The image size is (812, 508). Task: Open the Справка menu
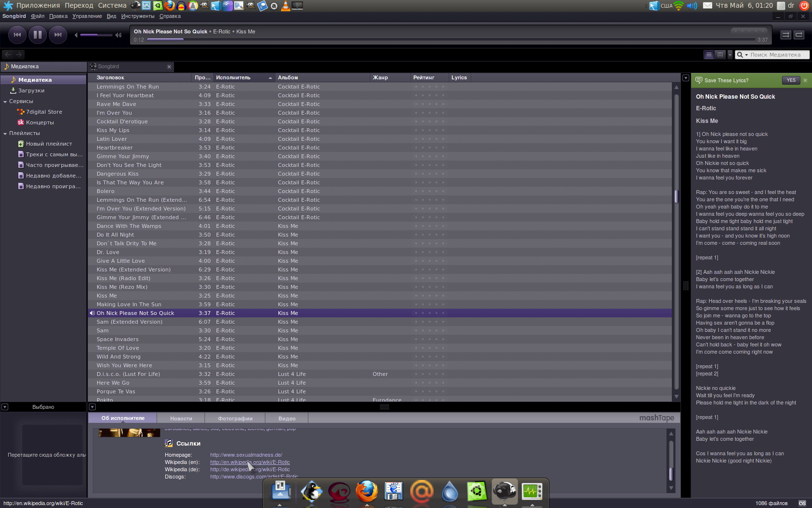170,16
